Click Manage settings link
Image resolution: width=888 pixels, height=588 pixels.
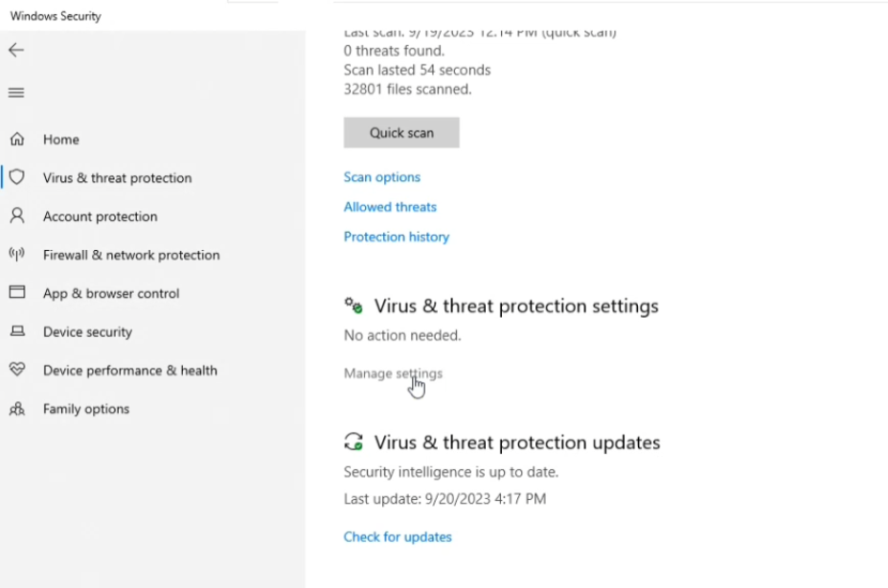[x=393, y=373]
